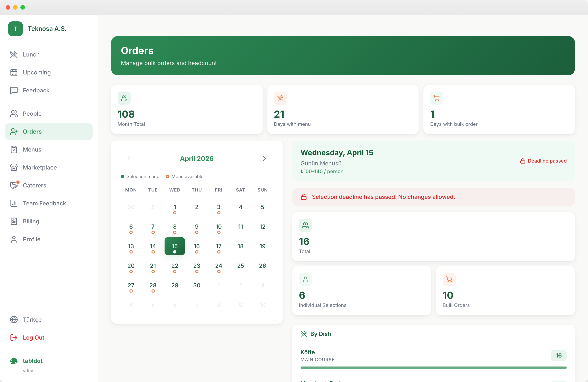The height and width of the screenshot is (382, 588).
Task: Click the Selection made legend dot
Action: (122, 176)
